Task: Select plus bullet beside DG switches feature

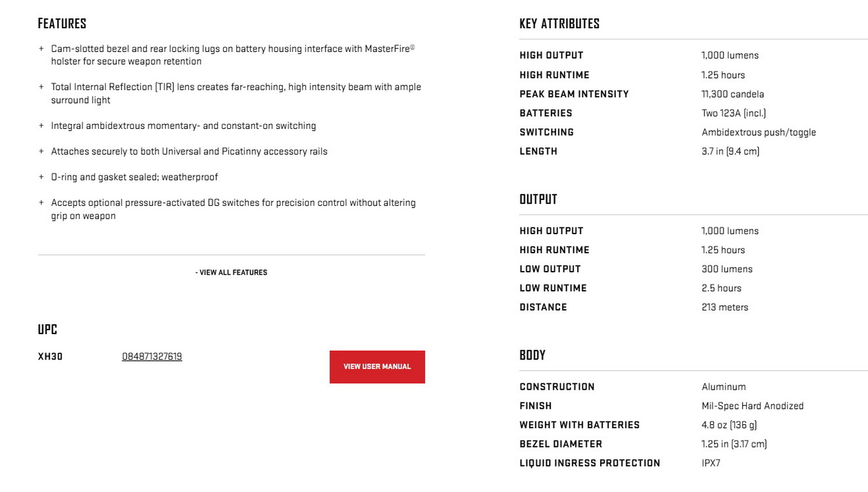Action: tap(41, 203)
